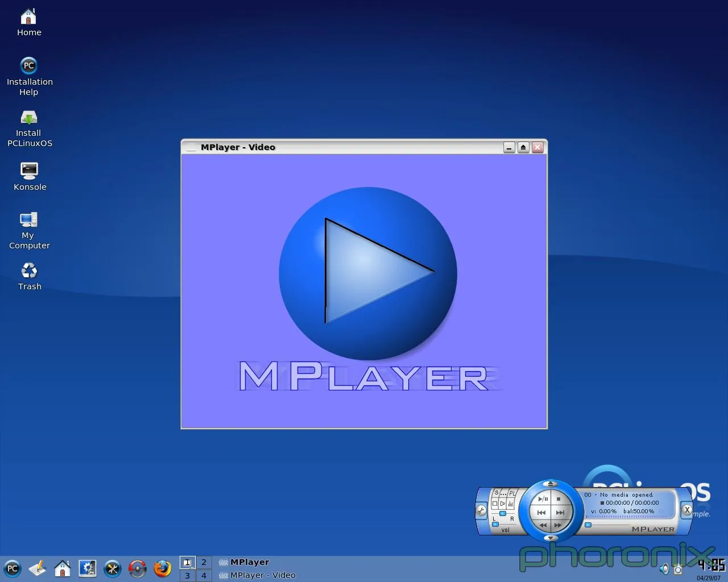Launch Firefox from the panel

tap(163, 568)
